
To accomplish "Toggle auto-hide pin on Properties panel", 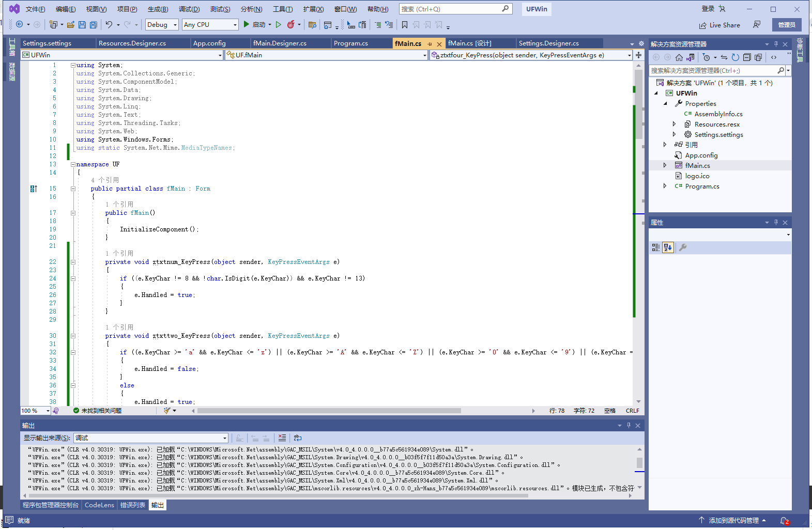I will coord(775,222).
